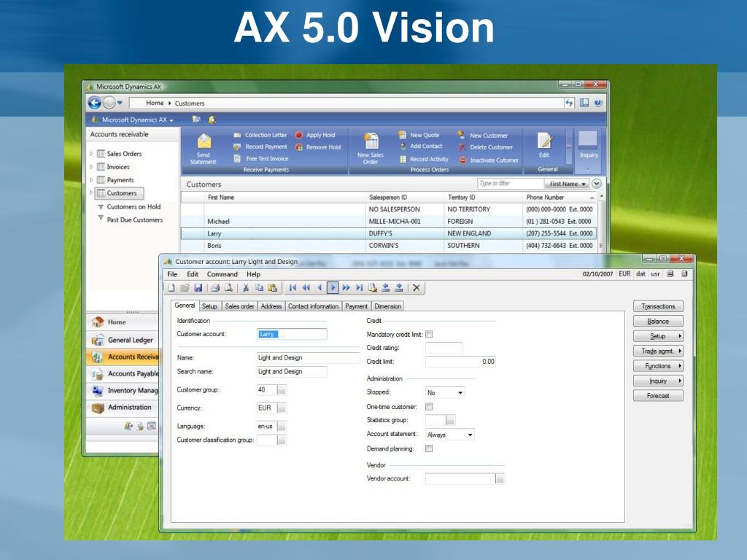747x560 pixels.
Task: Open the Edit menu
Action: click(193, 274)
